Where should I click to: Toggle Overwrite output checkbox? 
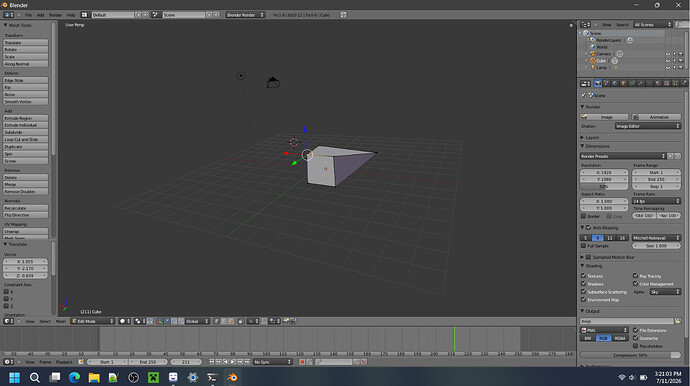[635, 338]
